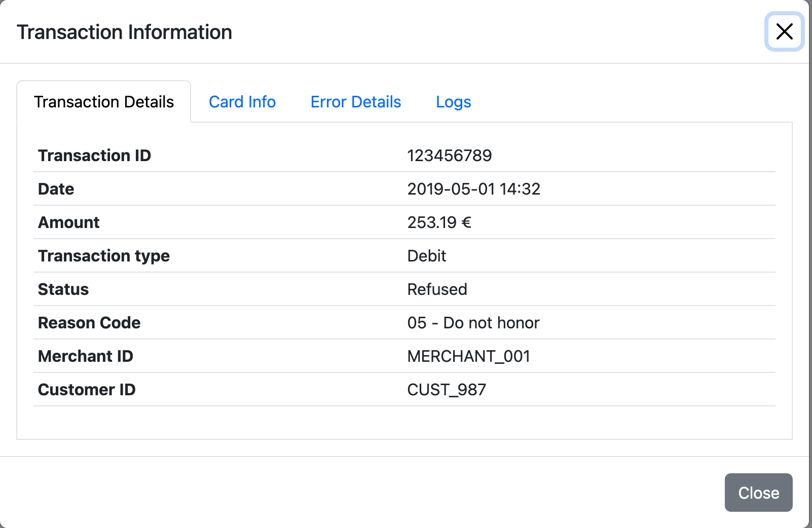Click the Reason Code row label
This screenshot has height=528, width=812.
pyautogui.click(x=89, y=323)
